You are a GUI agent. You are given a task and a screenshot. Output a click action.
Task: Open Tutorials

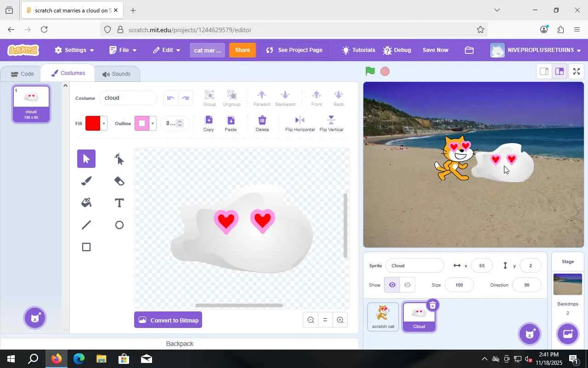[359, 50]
